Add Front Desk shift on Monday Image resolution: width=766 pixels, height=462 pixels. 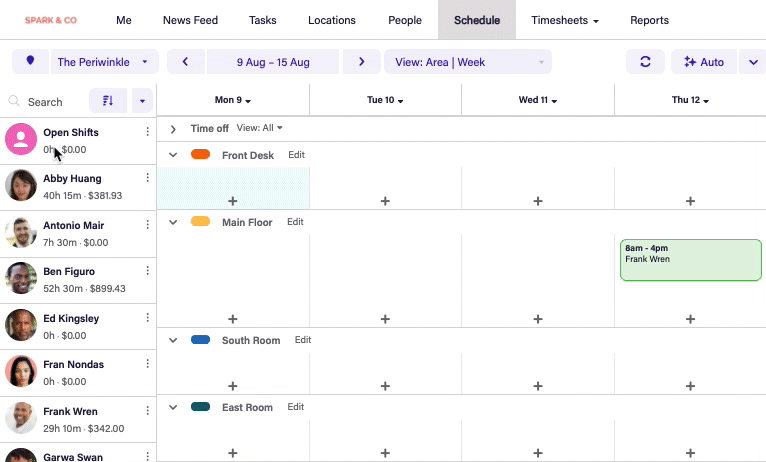pos(233,201)
